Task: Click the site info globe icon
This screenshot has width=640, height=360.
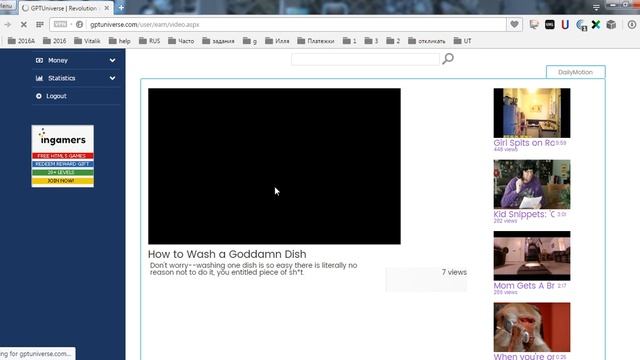Action: click(x=79, y=24)
